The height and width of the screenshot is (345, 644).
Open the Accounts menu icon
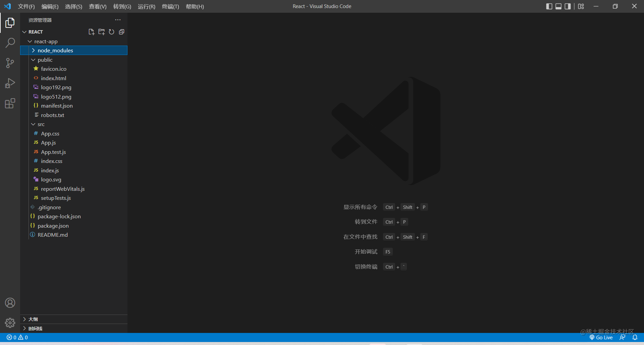point(10,303)
